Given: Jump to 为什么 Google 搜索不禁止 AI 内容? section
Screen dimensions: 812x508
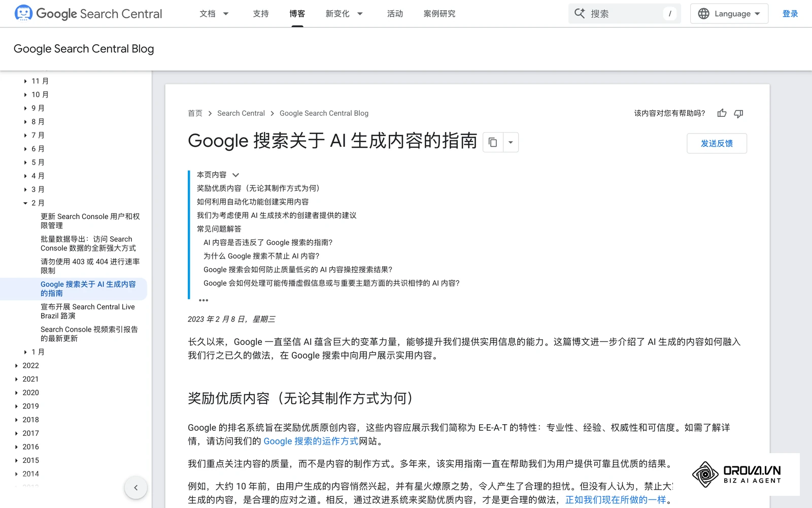Looking at the screenshot, I should tap(261, 256).
